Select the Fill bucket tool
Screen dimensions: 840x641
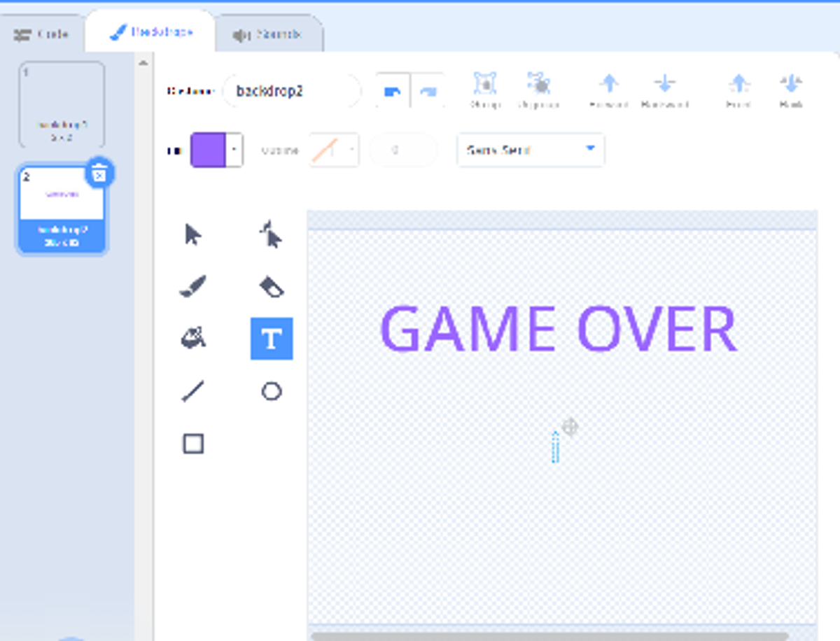[193, 339]
